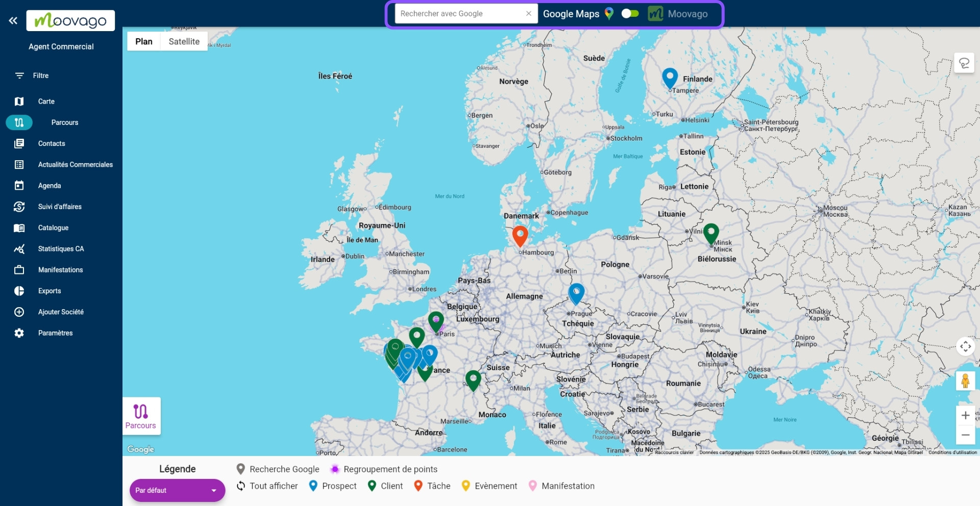Zoom in using the plus control

[x=965, y=415]
